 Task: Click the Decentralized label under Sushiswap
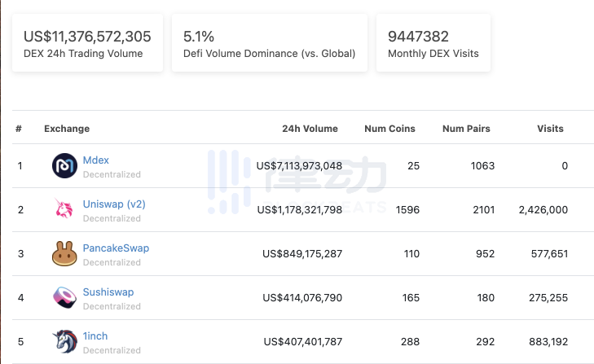coord(112,306)
